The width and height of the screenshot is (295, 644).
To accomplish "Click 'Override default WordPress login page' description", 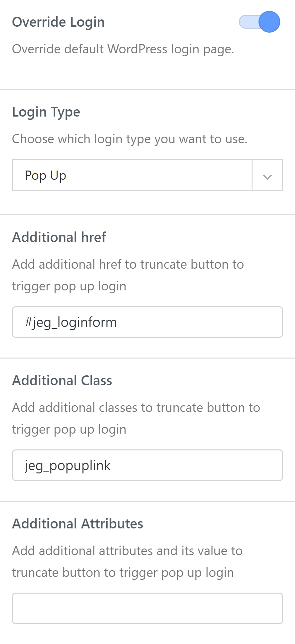I will pyautogui.click(x=123, y=49).
